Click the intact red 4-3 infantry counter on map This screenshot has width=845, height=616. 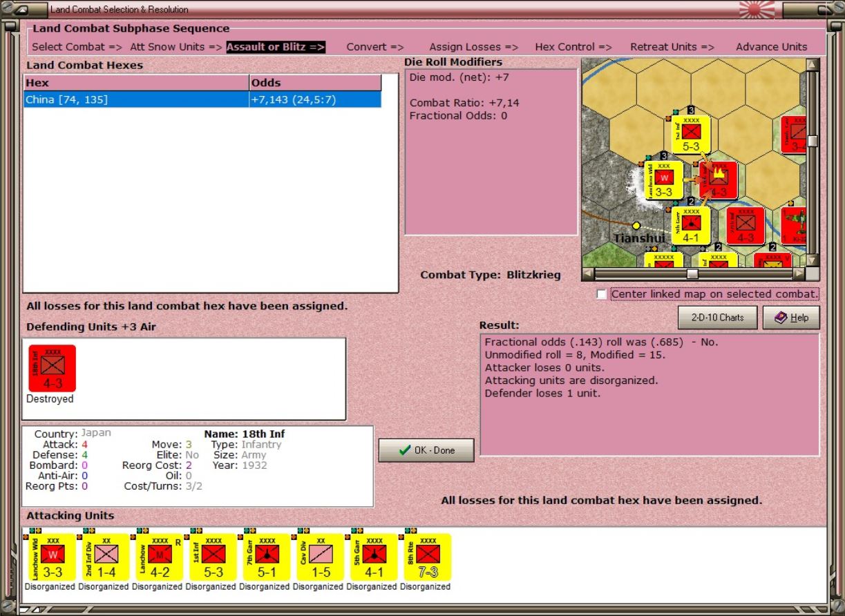pos(746,226)
